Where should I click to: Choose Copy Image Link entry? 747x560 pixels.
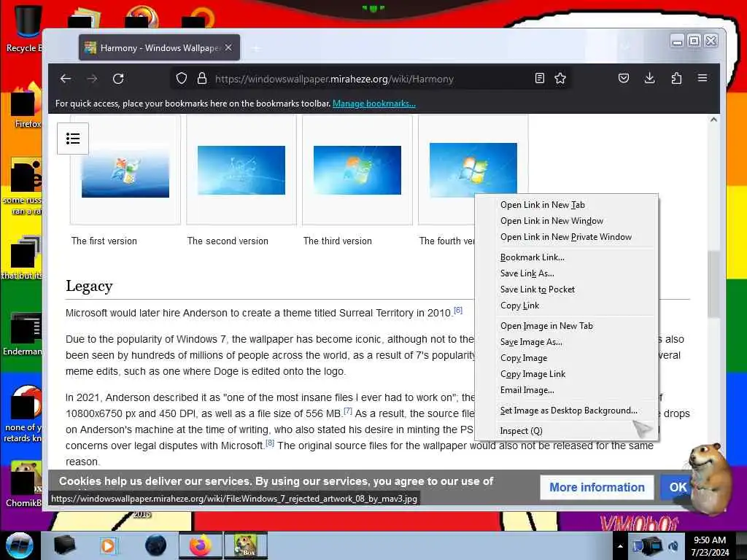[566, 374]
